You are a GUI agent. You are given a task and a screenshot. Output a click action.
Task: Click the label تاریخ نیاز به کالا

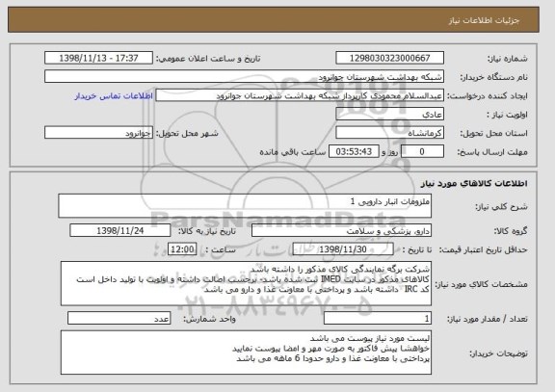click(207, 231)
